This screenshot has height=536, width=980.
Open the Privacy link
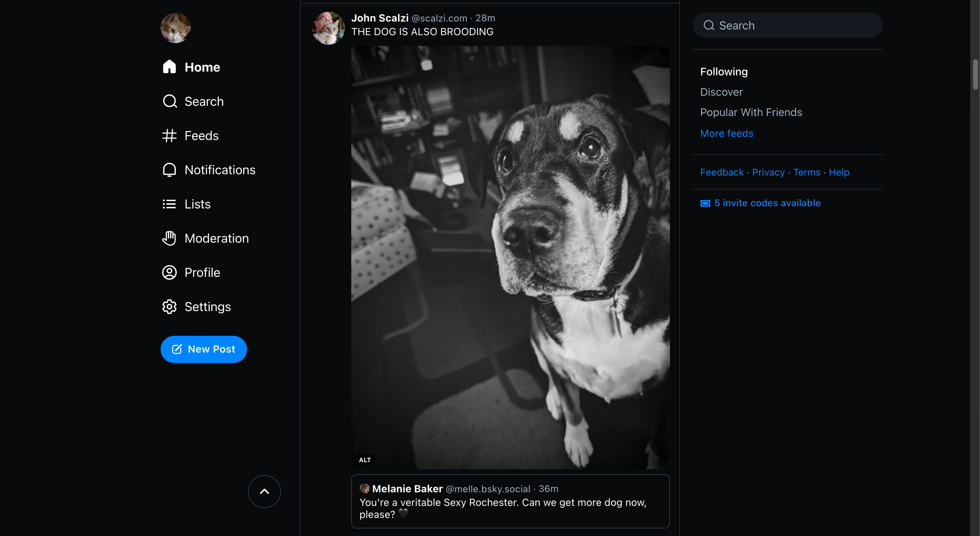(x=768, y=172)
